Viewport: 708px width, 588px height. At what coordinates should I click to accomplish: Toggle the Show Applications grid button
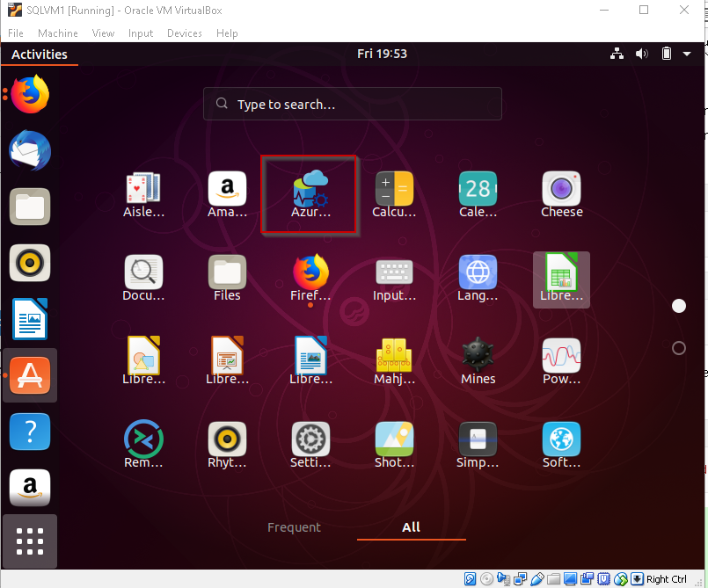coord(30,541)
